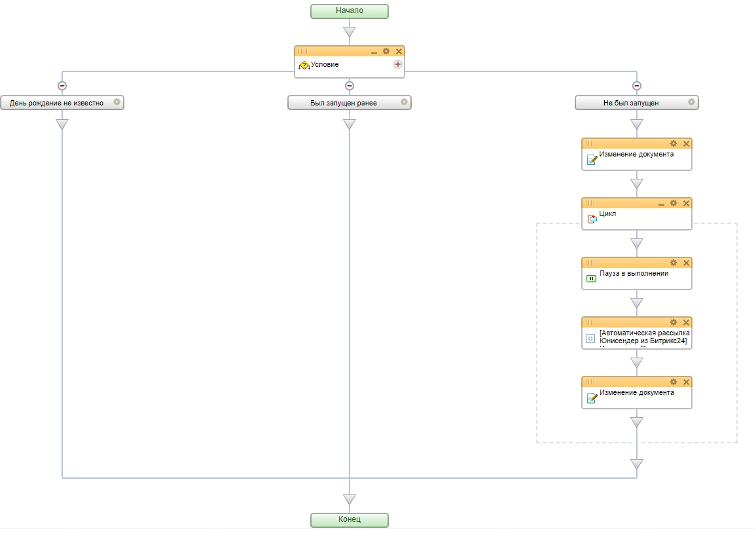Click minus icon above 'Был запущен ранее'
Screen dimensions: 756x537
click(x=350, y=85)
